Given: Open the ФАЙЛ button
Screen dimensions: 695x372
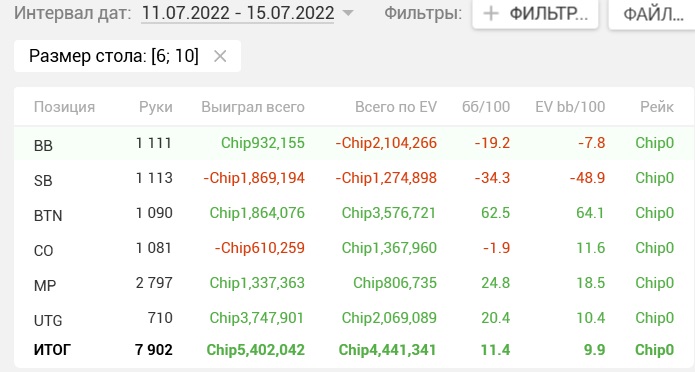Looking at the screenshot, I should click(652, 14).
